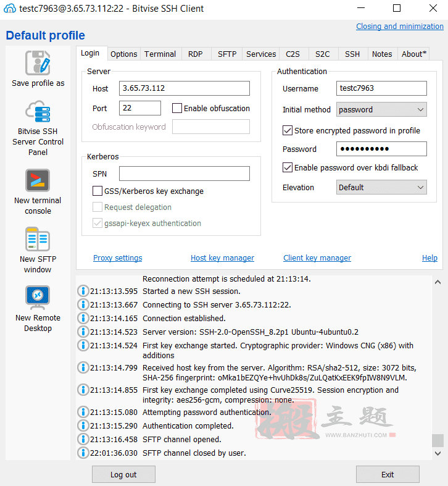Open New SFTP window icon
This screenshot has height=486, width=448.
pos(38,240)
